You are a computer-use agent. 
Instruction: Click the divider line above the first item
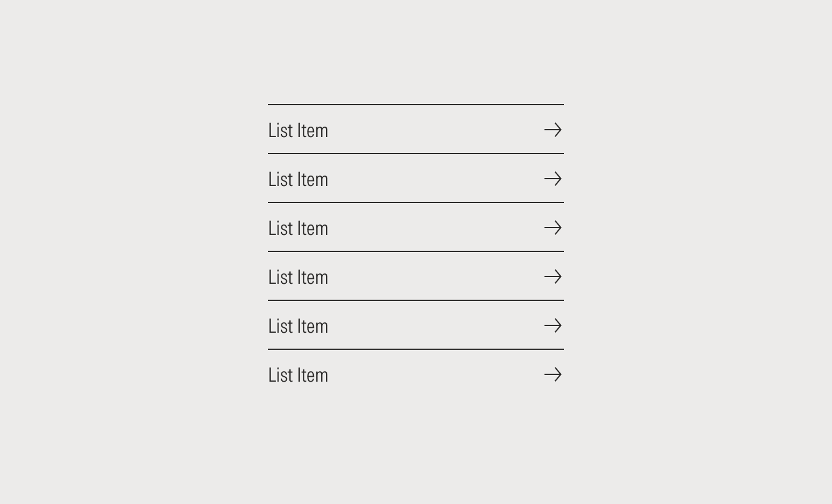point(415,103)
